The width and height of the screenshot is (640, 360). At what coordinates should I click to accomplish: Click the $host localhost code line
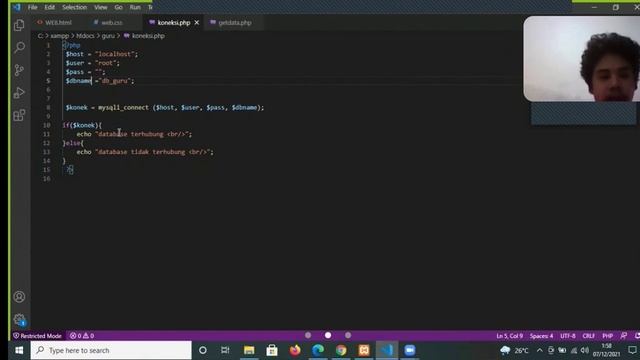pos(102,54)
